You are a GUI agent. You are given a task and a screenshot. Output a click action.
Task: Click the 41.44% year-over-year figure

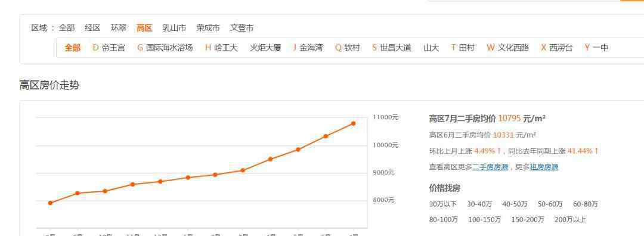click(x=580, y=151)
